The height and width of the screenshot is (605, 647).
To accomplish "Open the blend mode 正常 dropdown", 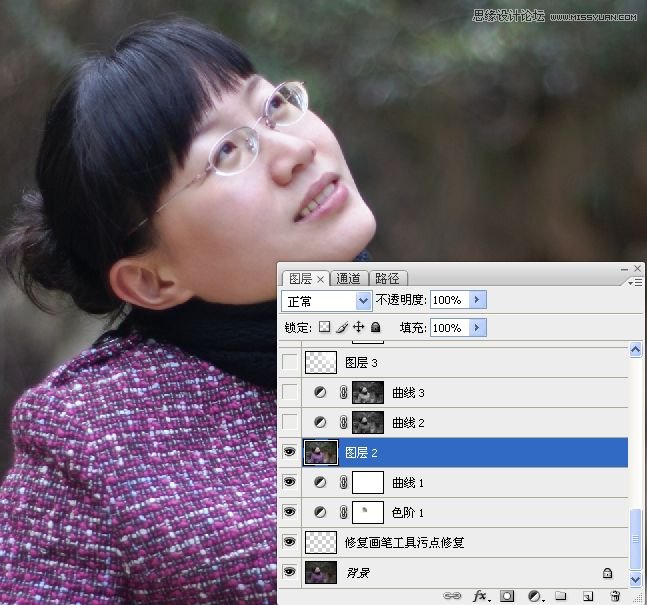I will 326,301.
